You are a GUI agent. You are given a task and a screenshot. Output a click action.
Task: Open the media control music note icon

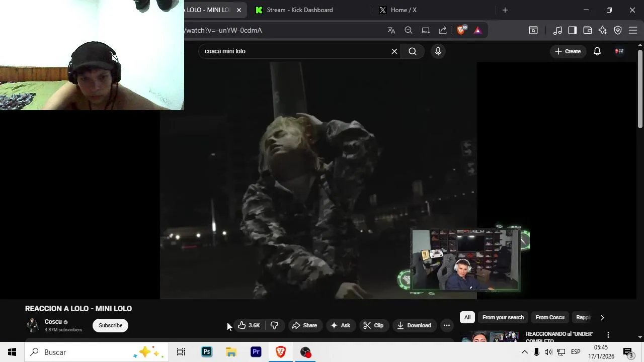tap(557, 30)
